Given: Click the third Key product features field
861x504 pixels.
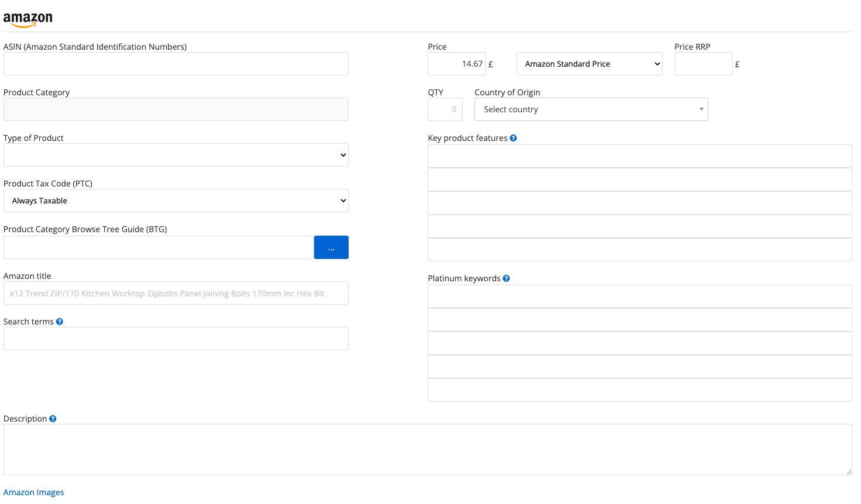Looking at the screenshot, I should [x=640, y=203].
